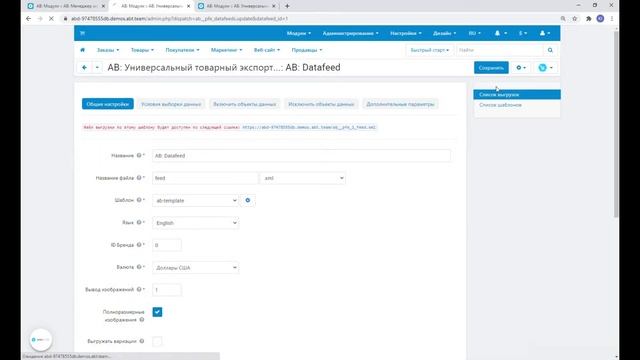The image size is (640, 360).
Task: Follow the feed file URL link
Action: (309, 127)
